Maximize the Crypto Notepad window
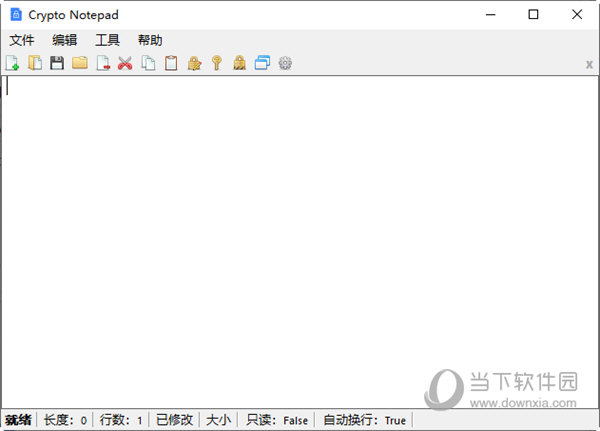Image resolution: width=600 pixels, height=431 pixels. coord(533,15)
